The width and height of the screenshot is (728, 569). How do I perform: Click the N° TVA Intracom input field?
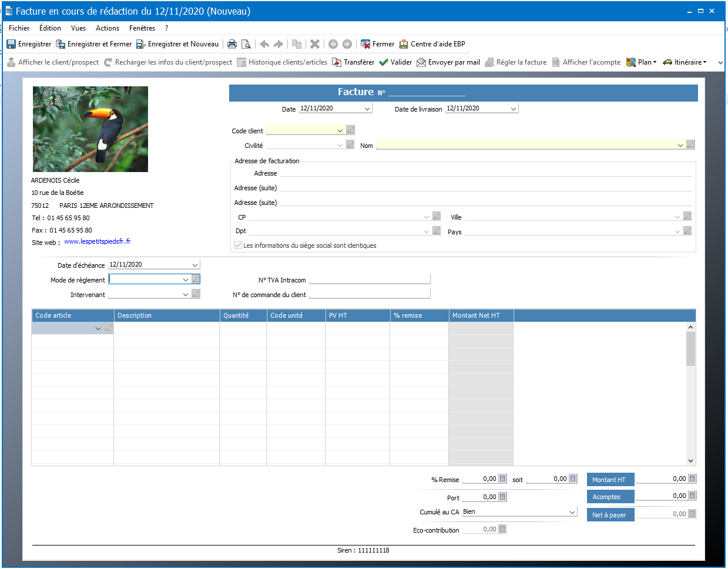tap(369, 280)
